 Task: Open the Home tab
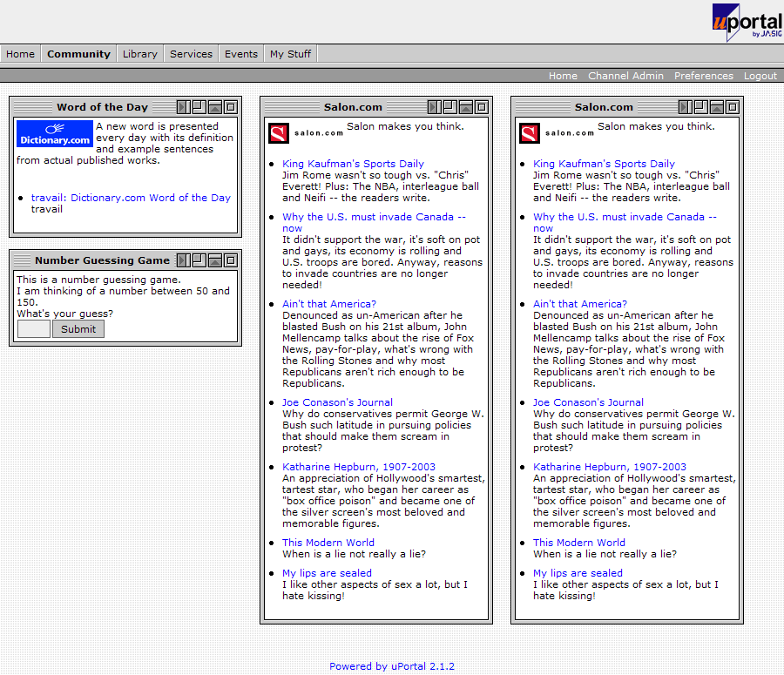coord(21,54)
